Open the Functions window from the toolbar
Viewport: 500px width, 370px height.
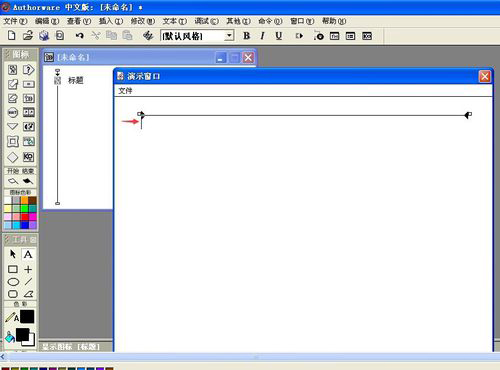(x=334, y=36)
